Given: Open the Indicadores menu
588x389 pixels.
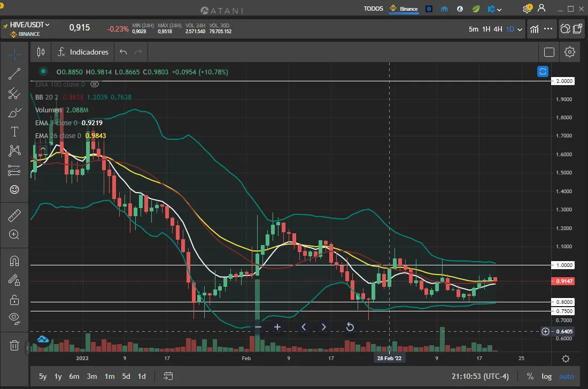Looking at the screenshot, I should [x=83, y=52].
